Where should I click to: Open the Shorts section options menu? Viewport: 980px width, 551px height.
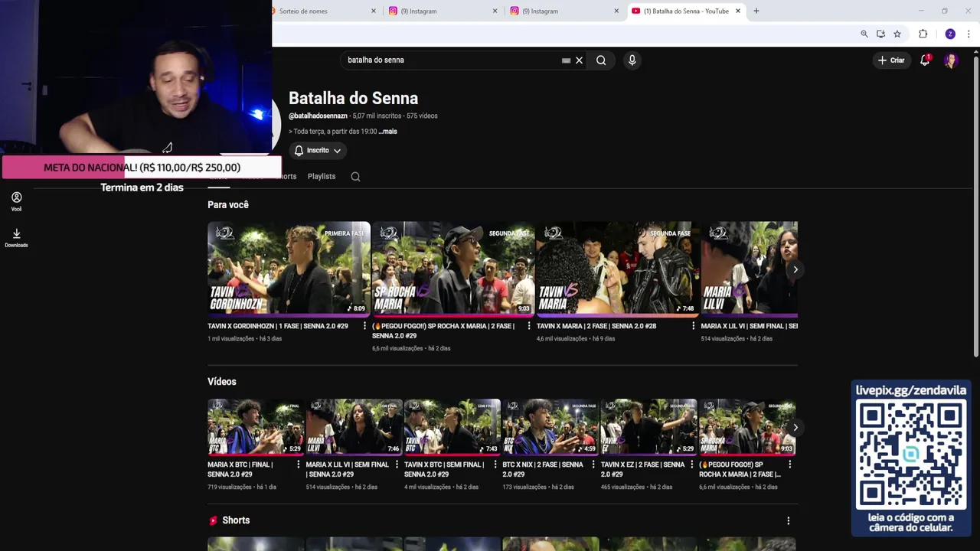click(x=788, y=520)
